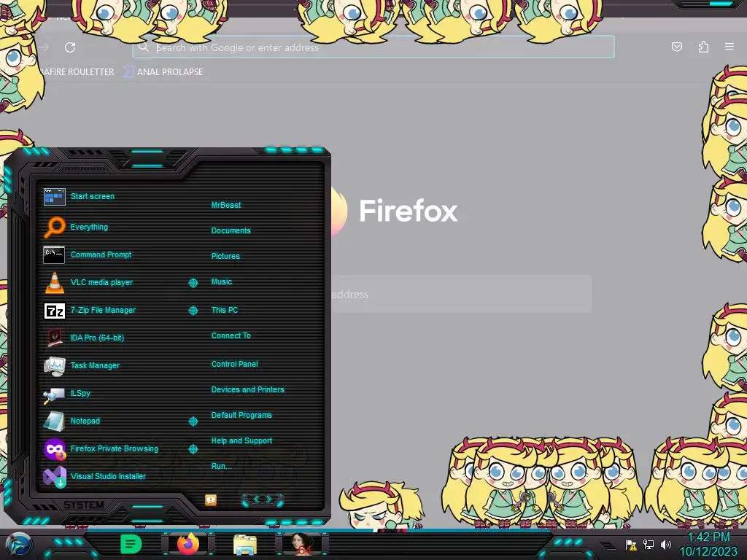Expand VLC media player jump list
Viewport: 747px width, 560px height.
[x=193, y=283]
